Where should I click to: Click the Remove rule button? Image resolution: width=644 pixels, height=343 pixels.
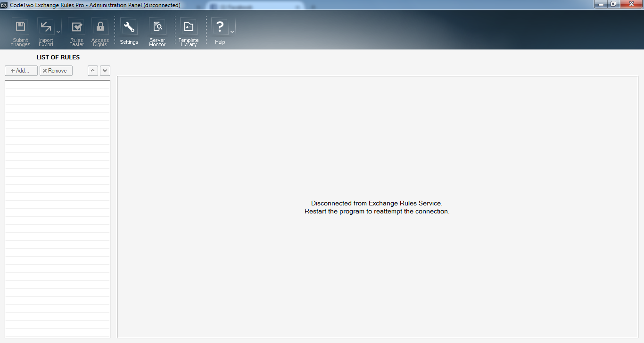(56, 71)
